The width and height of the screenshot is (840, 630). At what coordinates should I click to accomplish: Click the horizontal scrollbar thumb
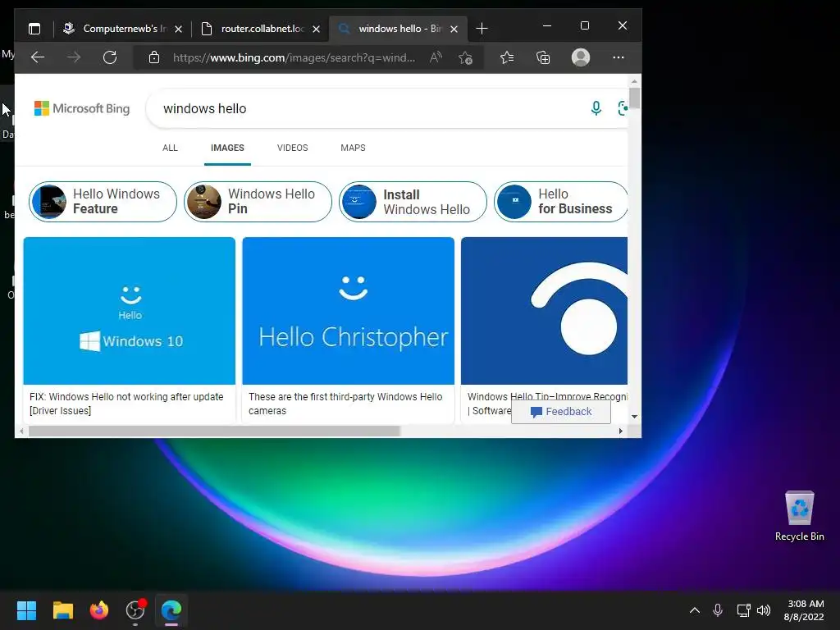click(x=214, y=431)
